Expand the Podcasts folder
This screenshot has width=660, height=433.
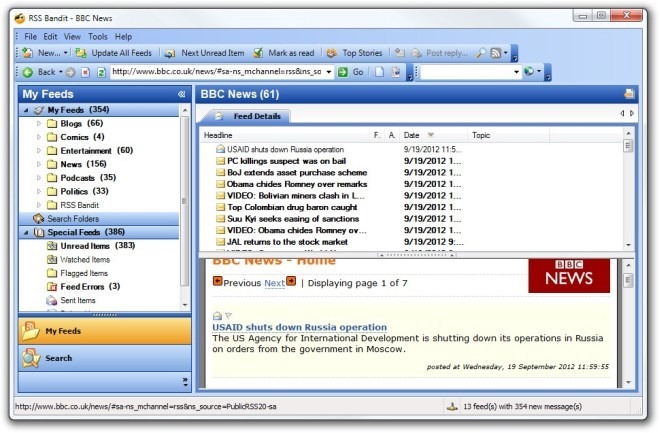39,178
